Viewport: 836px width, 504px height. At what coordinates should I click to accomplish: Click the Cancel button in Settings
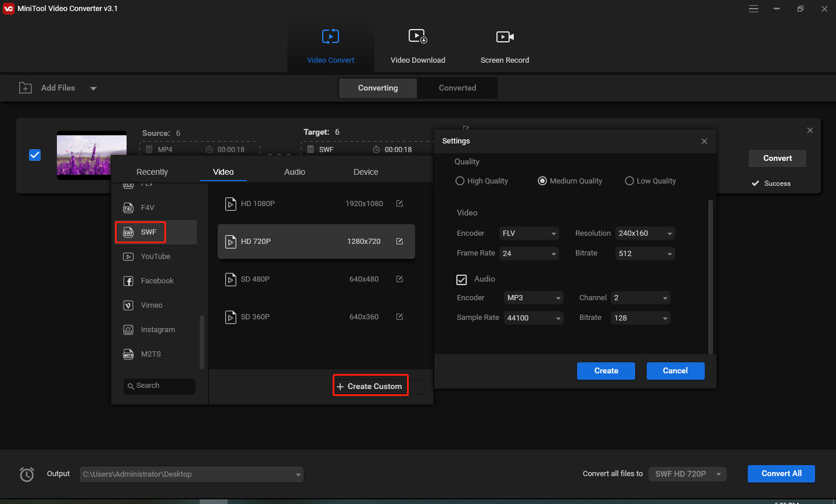point(675,371)
